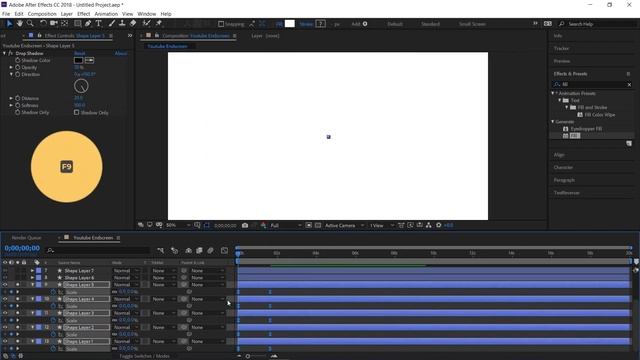The width and height of the screenshot is (640, 360).
Task: Select the Horizontal Type tool
Action: 98,24
